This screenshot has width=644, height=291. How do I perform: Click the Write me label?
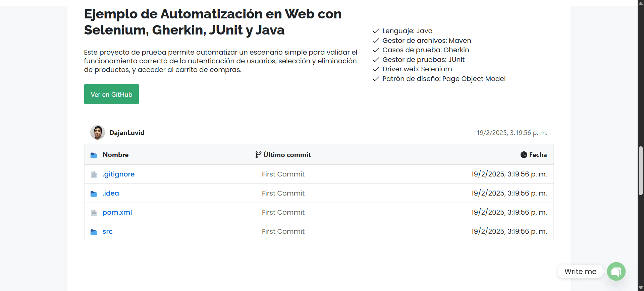coord(580,271)
